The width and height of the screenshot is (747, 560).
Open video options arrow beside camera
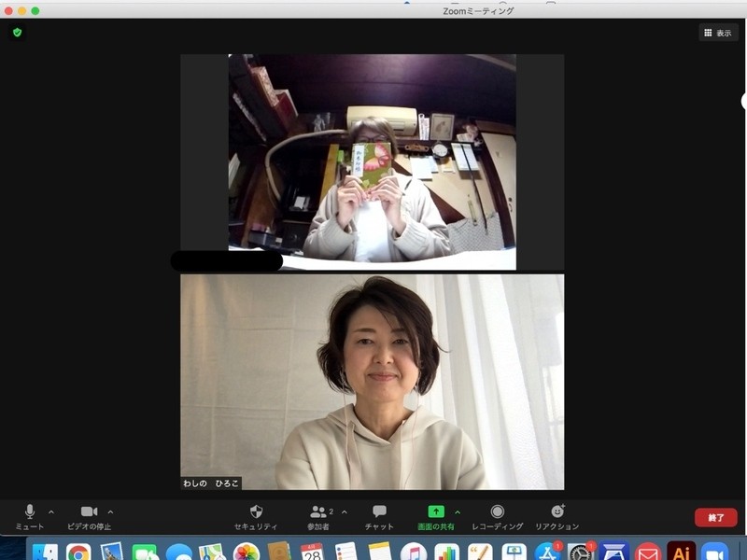[111, 511]
